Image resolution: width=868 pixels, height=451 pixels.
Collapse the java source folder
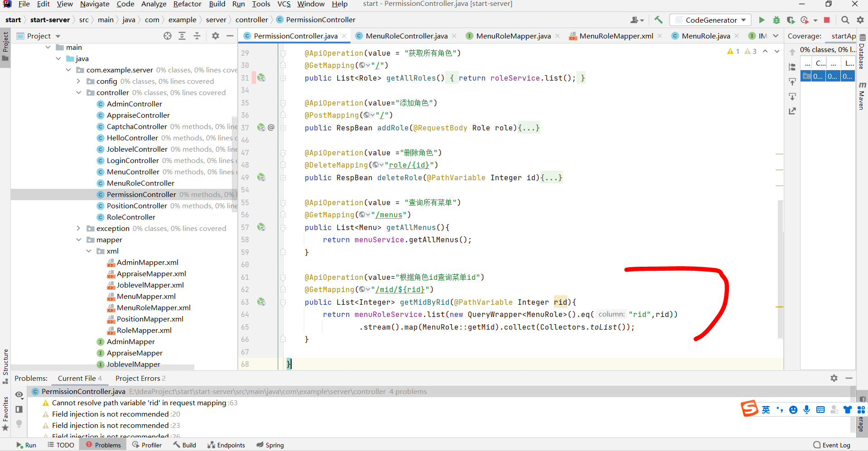[x=58, y=58]
